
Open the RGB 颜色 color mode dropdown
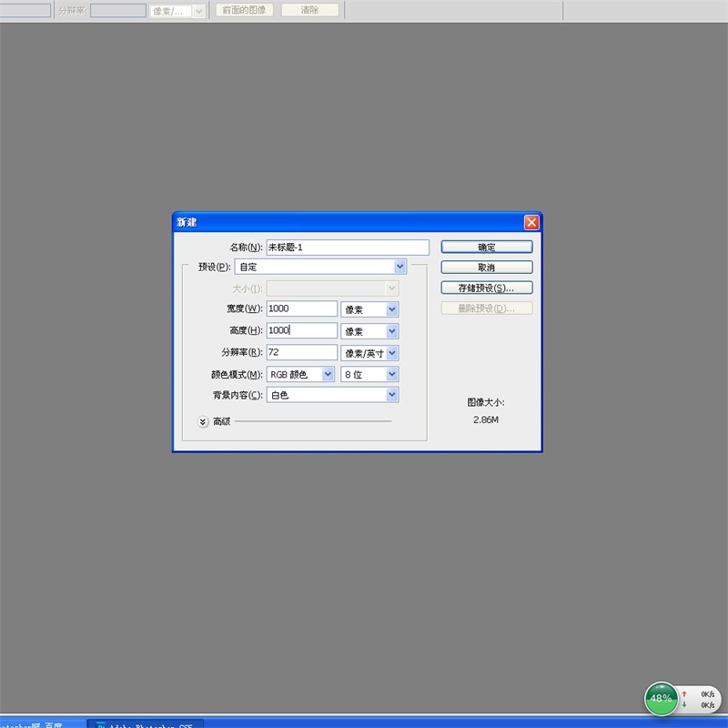coord(328,374)
